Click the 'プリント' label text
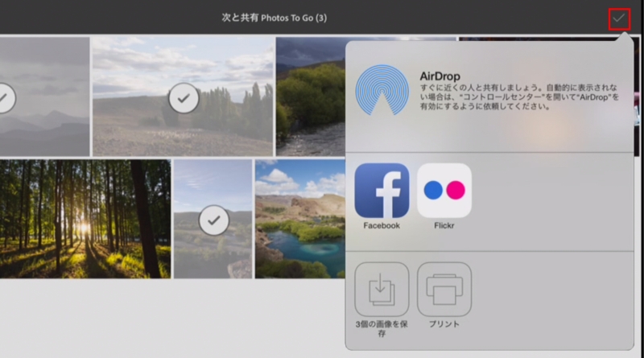Viewport: 644px width, 358px height. pyautogui.click(x=444, y=324)
